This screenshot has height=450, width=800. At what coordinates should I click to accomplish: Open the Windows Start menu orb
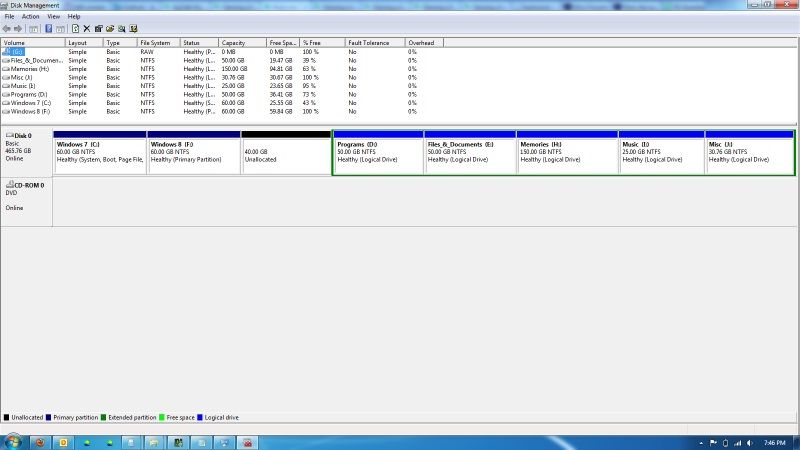[x=13, y=441]
